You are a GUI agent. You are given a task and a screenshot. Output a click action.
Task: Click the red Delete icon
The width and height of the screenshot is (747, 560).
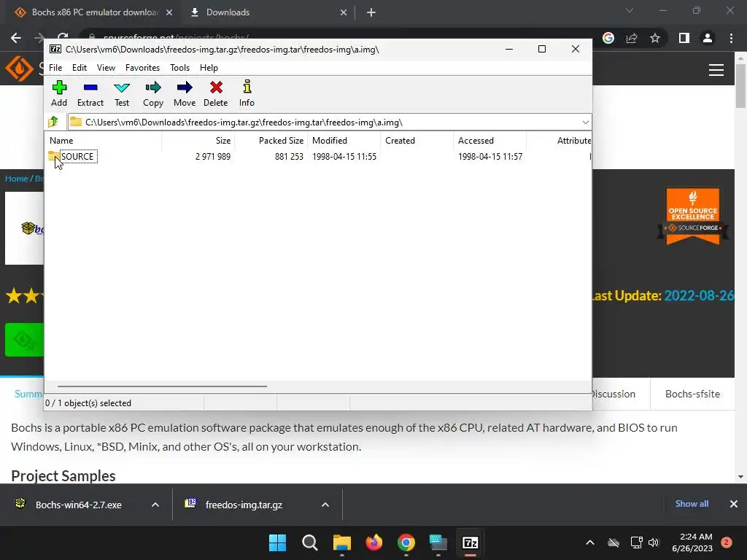[216, 93]
